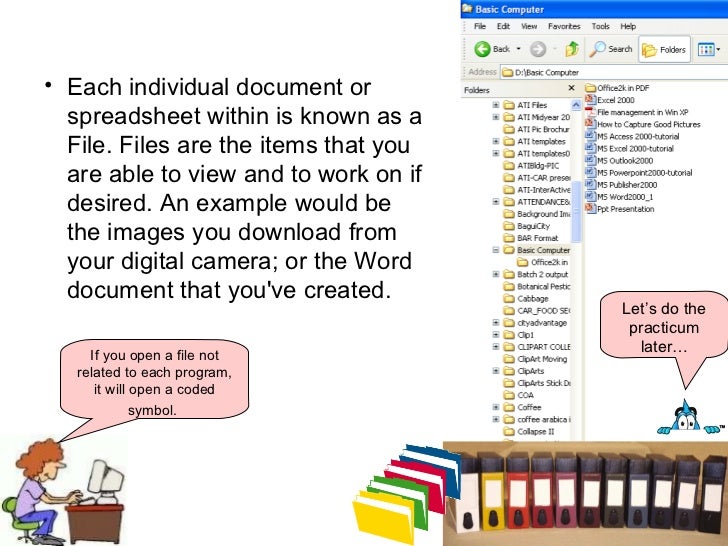Expand the coffee arabica folder node
Screen dimensions: 728x546
point(496,419)
